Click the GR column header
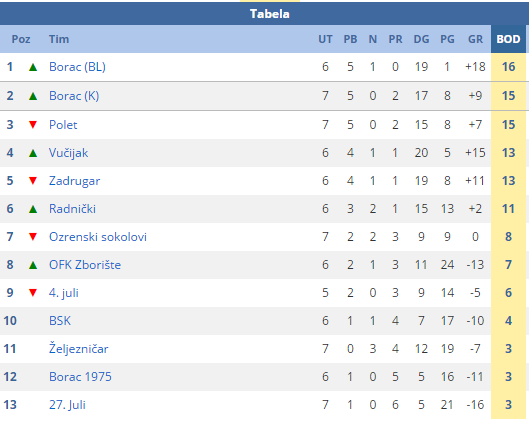 [475, 39]
